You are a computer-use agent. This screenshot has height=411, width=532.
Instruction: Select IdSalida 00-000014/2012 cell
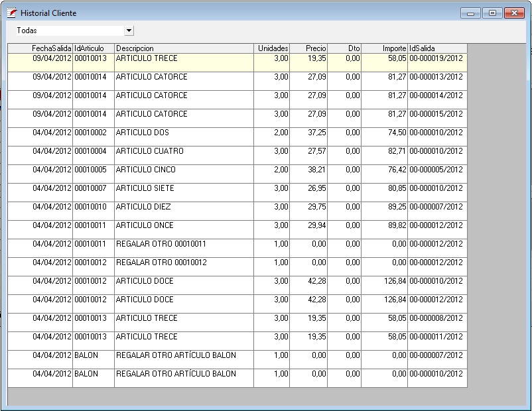coord(437,99)
